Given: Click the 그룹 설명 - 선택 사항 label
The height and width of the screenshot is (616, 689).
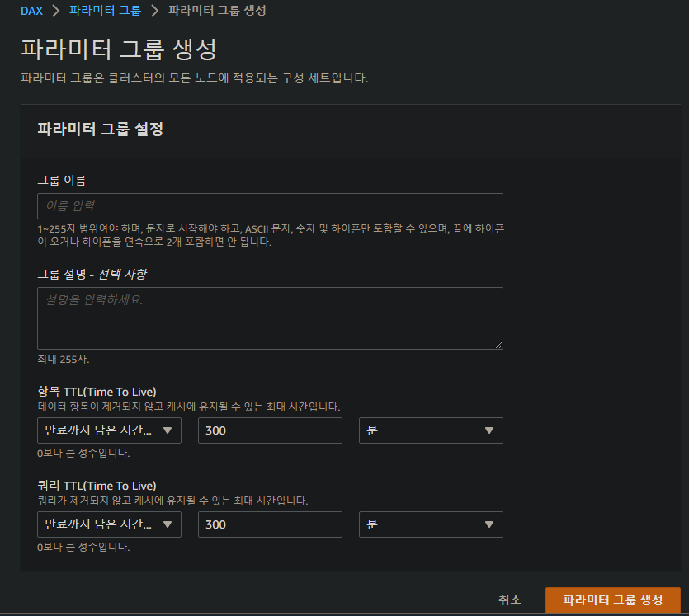Looking at the screenshot, I should 92,275.
